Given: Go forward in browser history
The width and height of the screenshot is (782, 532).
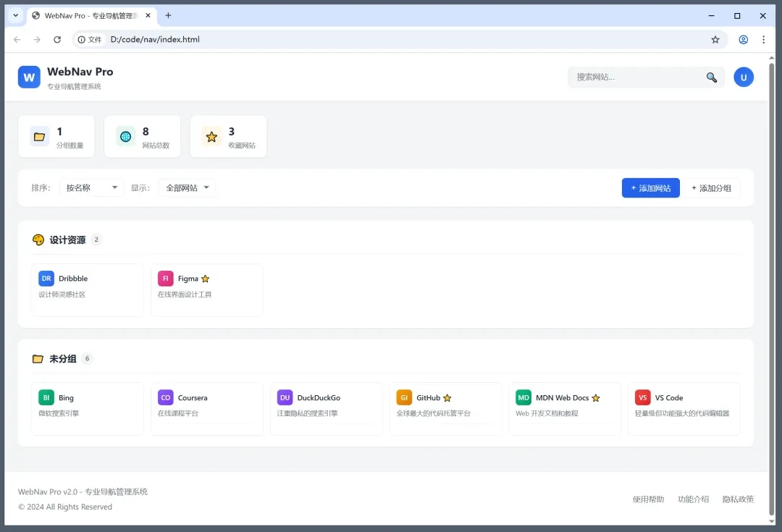Looking at the screenshot, I should (37, 39).
